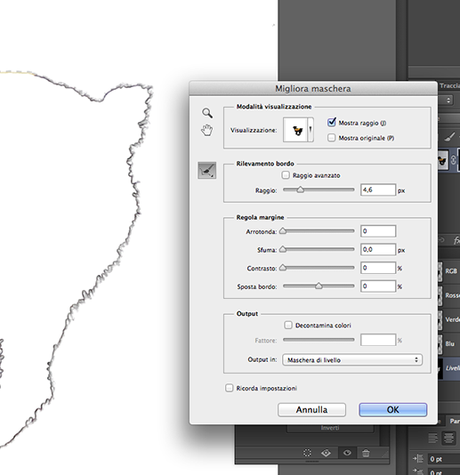The width and height of the screenshot is (460, 475).
Task: Select the Hand tool in Migliora maschera dialog
Action: point(207,130)
